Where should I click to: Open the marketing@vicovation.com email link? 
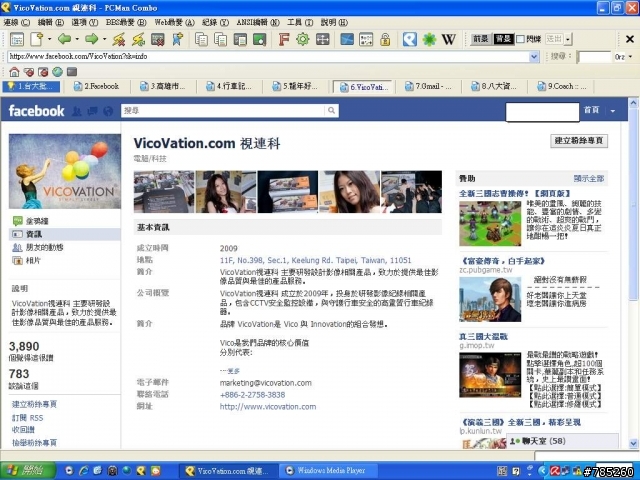(266, 383)
